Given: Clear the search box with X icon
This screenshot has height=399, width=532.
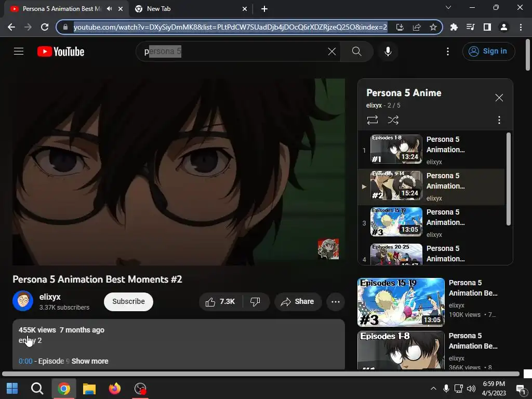Looking at the screenshot, I should click(x=332, y=51).
